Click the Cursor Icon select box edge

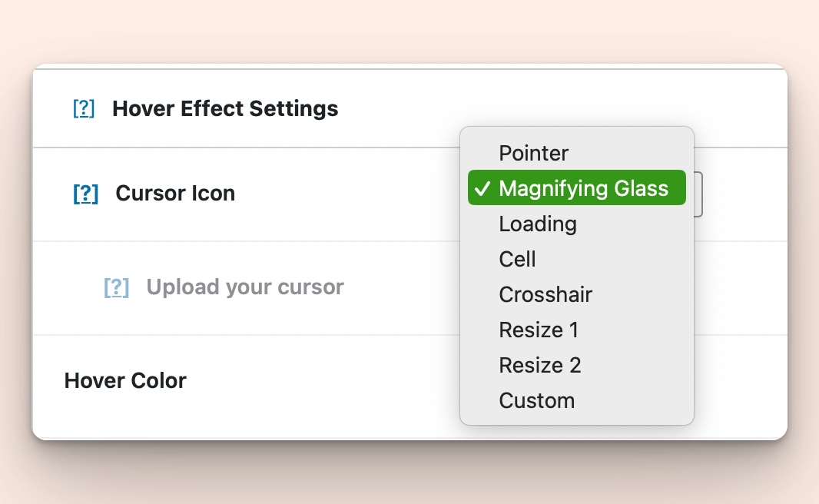698,194
